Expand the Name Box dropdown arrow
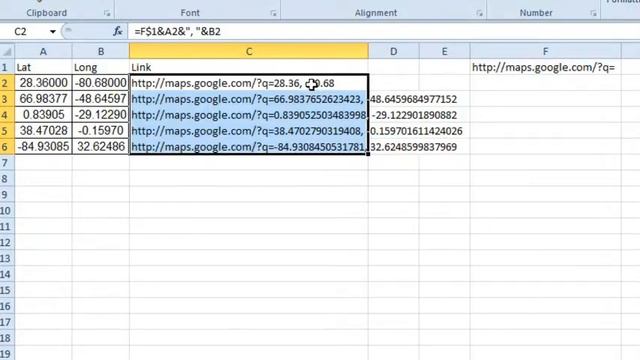Viewport: 640px width, 360px height. [x=53, y=31]
